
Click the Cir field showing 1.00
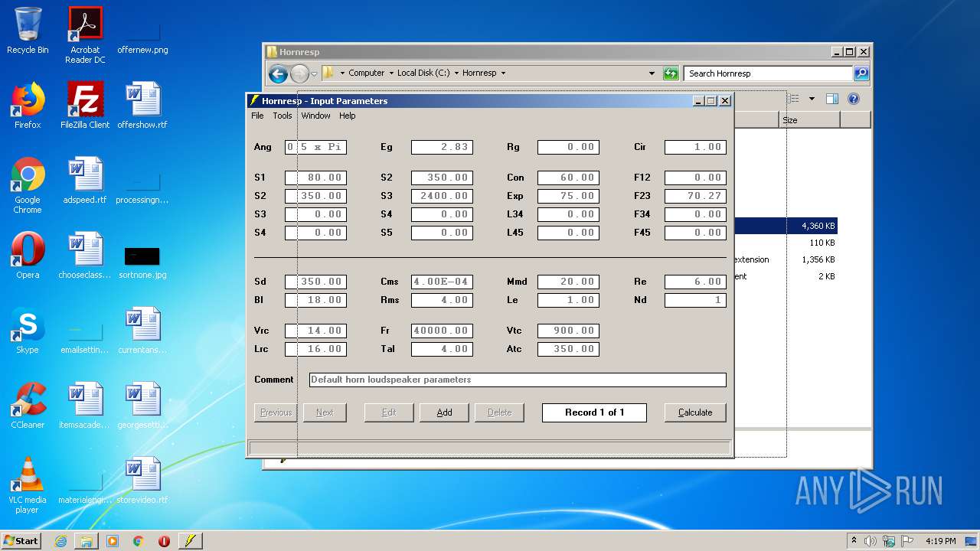695,147
